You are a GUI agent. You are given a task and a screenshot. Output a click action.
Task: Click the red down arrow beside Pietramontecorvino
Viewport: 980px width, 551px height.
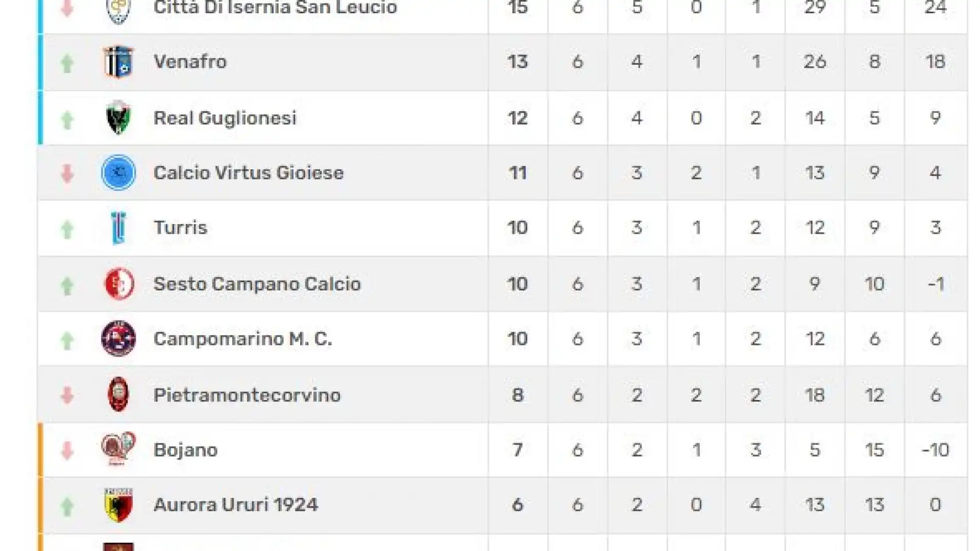point(67,395)
